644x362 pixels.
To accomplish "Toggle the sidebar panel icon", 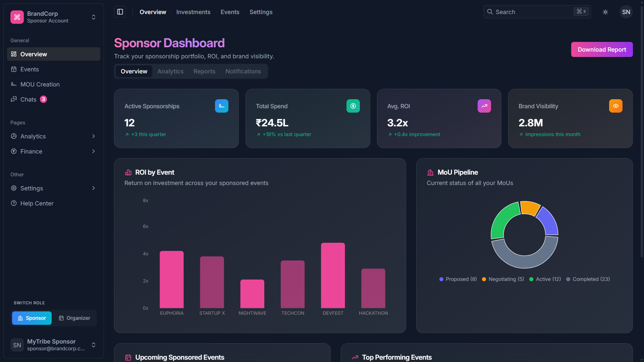I will point(120,12).
